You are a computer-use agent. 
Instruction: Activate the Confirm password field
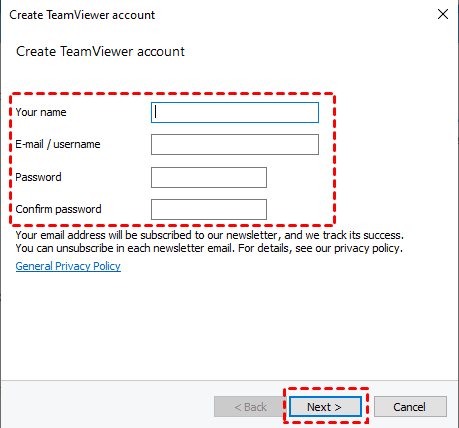[209, 209]
